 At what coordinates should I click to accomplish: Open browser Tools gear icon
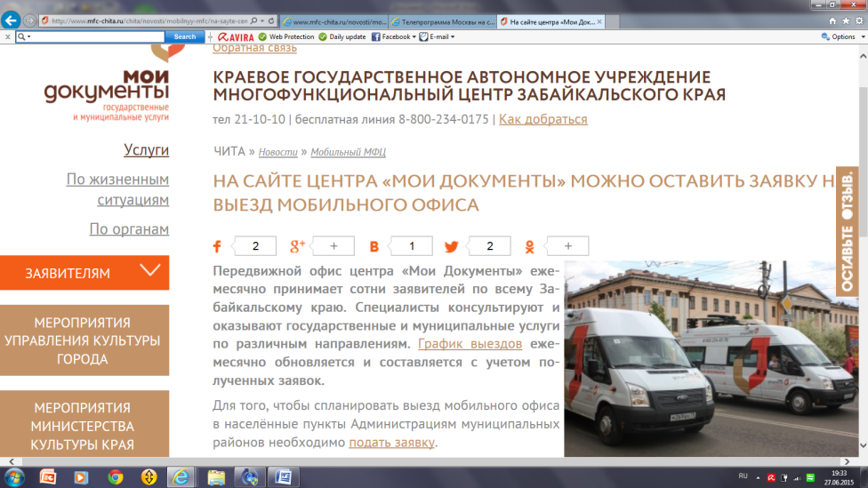[x=859, y=21]
